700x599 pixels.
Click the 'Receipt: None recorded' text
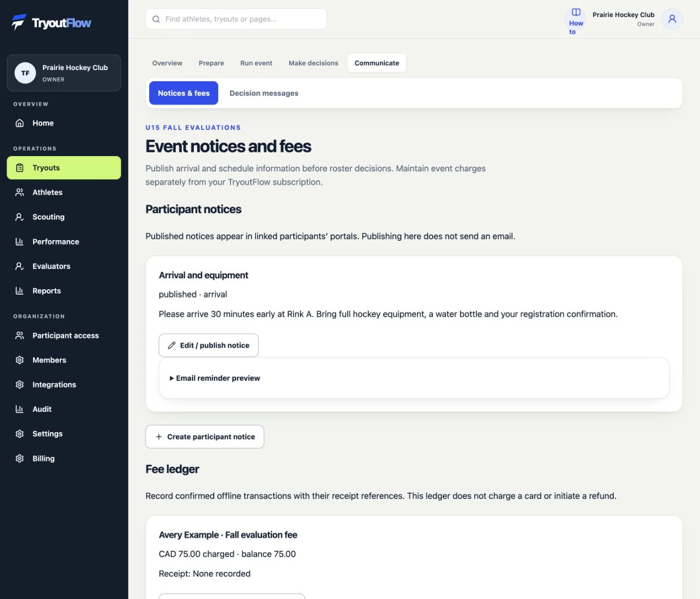coord(205,574)
